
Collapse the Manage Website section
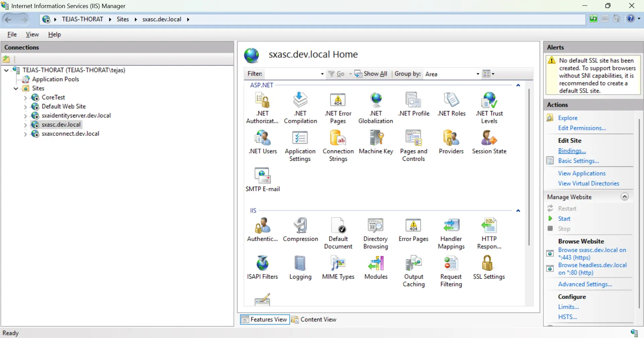point(625,197)
